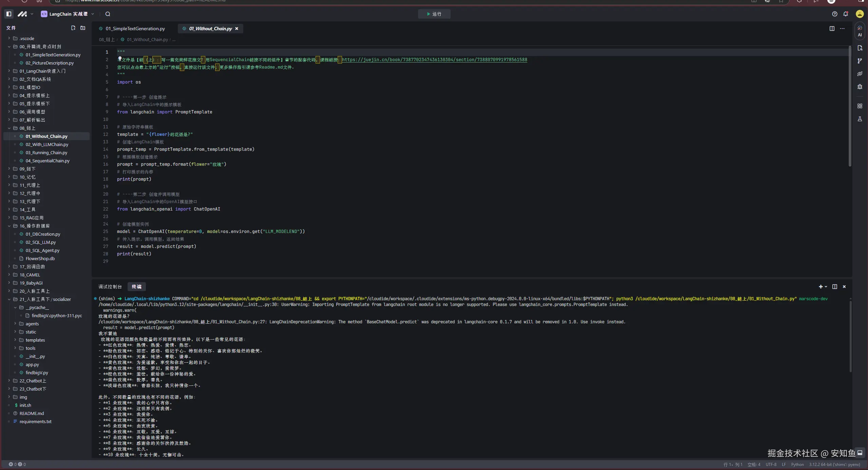Toggle split editor layout button
Image resolution: width=868 pixels, height=470 pixels.
coord(832,29)
